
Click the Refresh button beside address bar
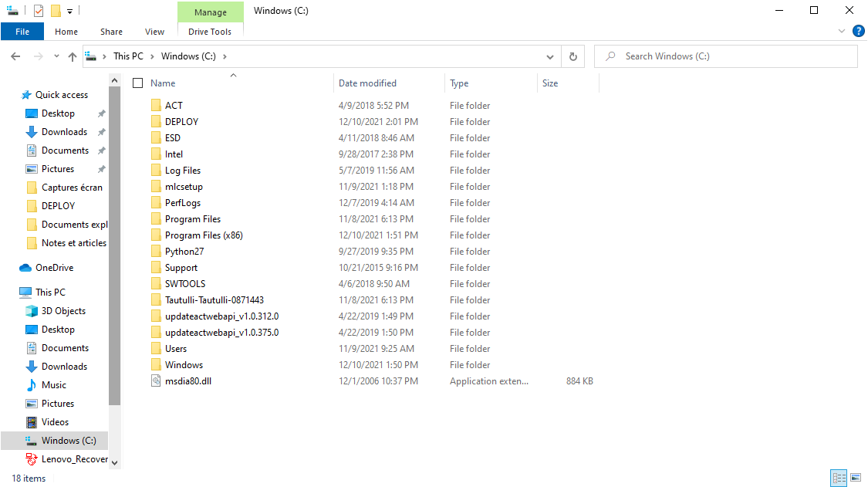(572, 56)
